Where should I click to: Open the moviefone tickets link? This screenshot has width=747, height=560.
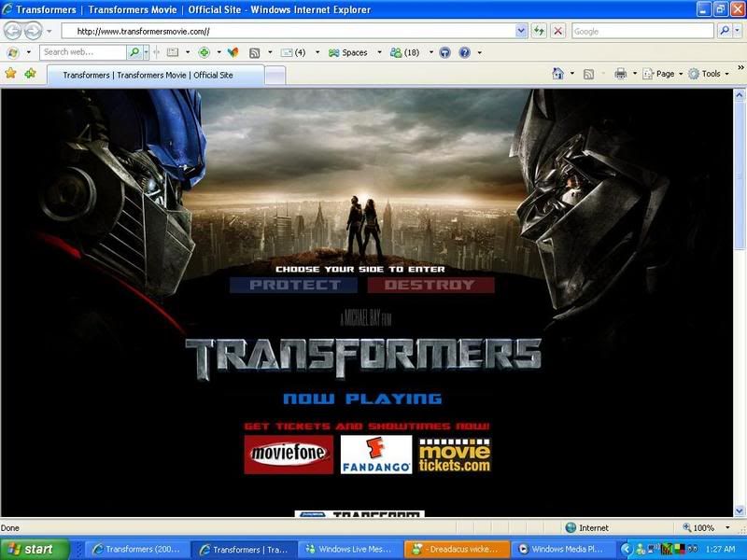289,455
